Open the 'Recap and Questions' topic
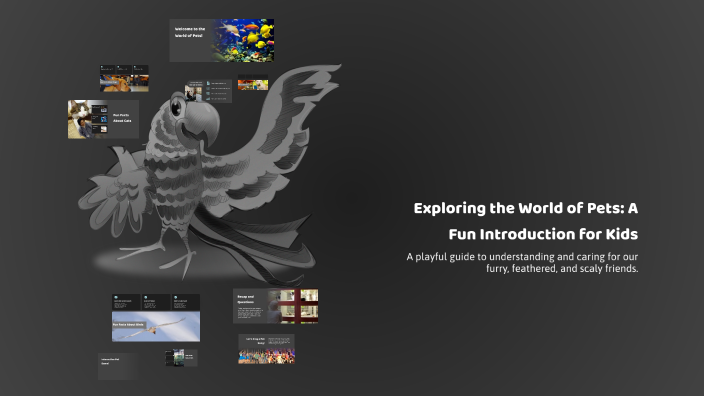This screenshot has width=704, height=396. click(x=275, y=306)
